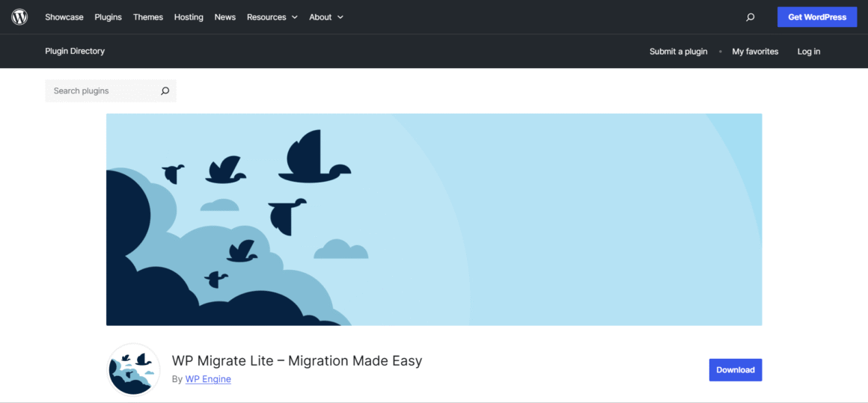Click the birds banner image
Image resolution: width=868 pixels, height=403 pixels.
(x=434, y=220)
